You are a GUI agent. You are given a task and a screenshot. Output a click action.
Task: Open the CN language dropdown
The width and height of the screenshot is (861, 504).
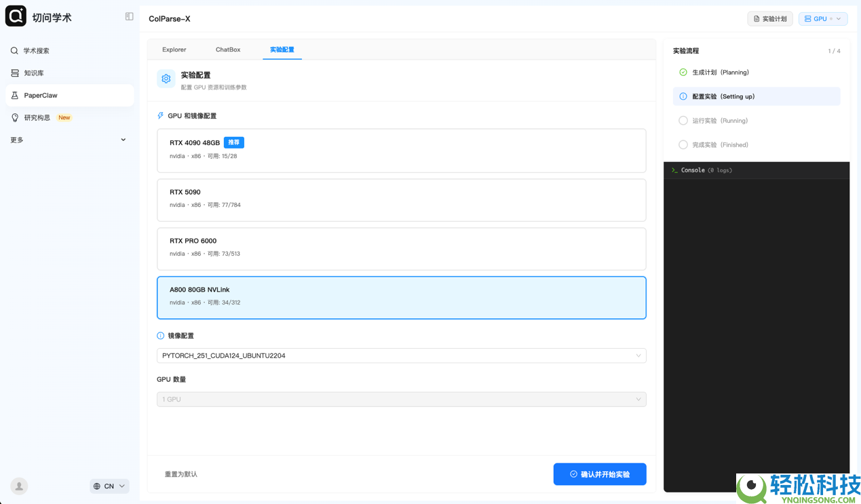pos(109,486)
